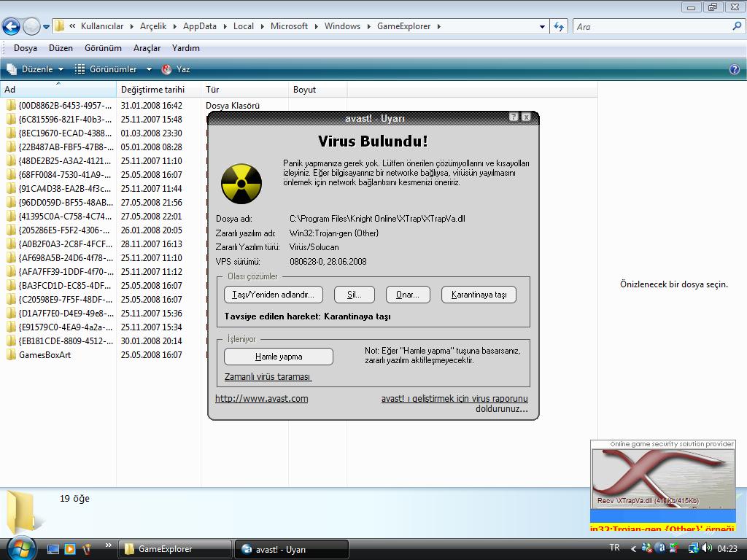Screen dimensions: 747x560
Task: Open the Zamanlı virüs taraması link
Action: [x=268, y=377]
